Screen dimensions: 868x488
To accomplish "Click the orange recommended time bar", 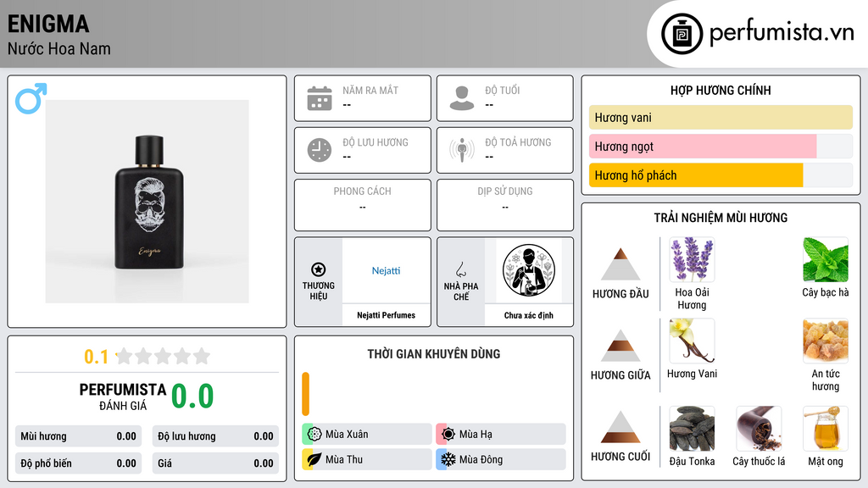I will 305,394.
